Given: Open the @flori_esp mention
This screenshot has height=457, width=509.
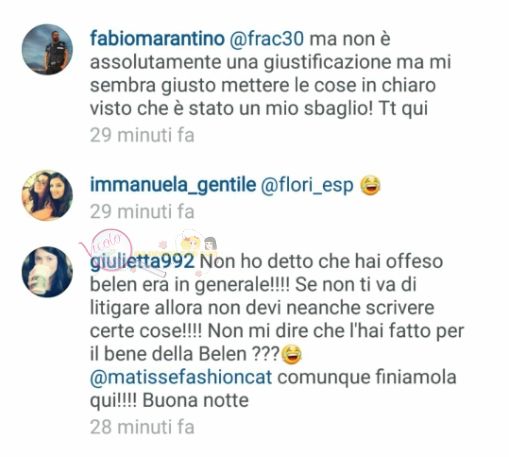Looking at the screenshot, I should (x=307, y=185).
